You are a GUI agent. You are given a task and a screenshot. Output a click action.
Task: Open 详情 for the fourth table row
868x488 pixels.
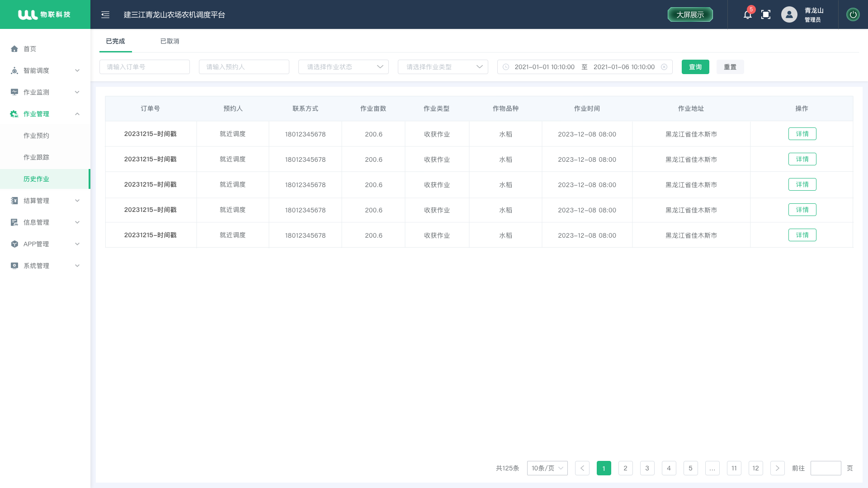802,210
